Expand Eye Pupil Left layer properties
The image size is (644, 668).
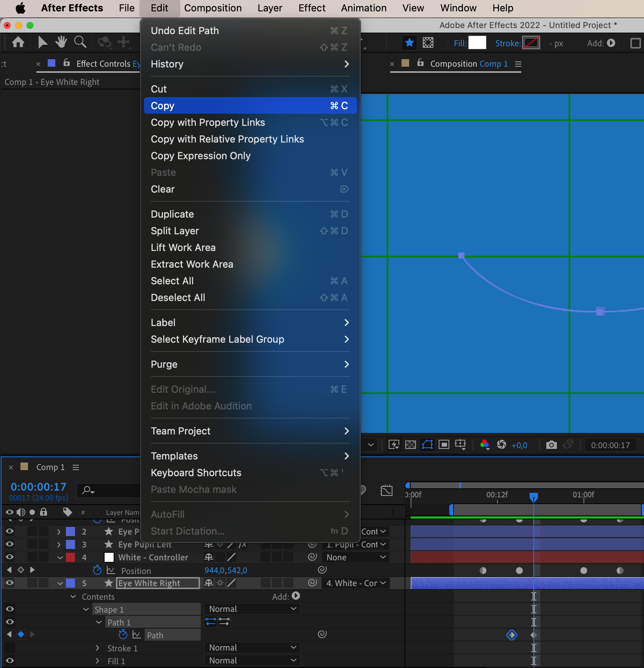coord(59,545)
